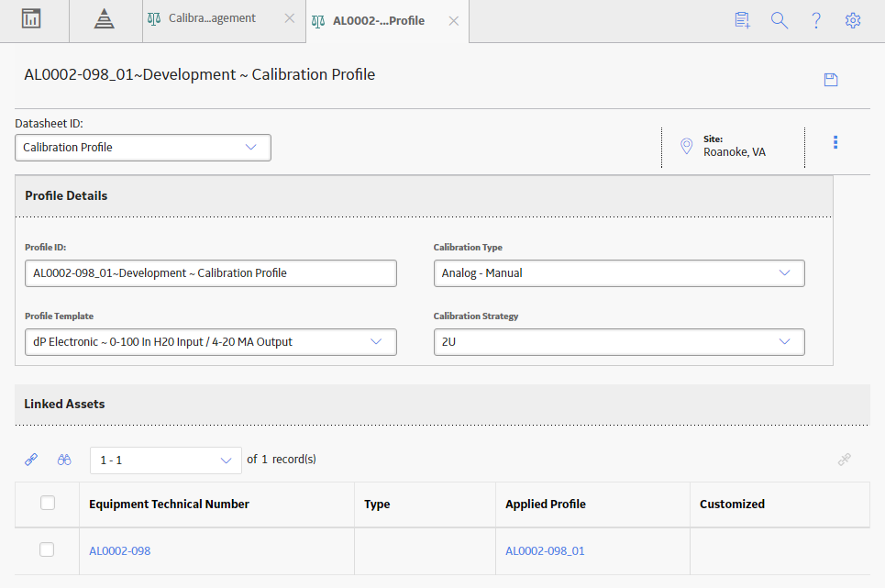Open the AL0002-098_01 applied profile link
The height and width of the screenshot is (588, 885).
point(545,550)
